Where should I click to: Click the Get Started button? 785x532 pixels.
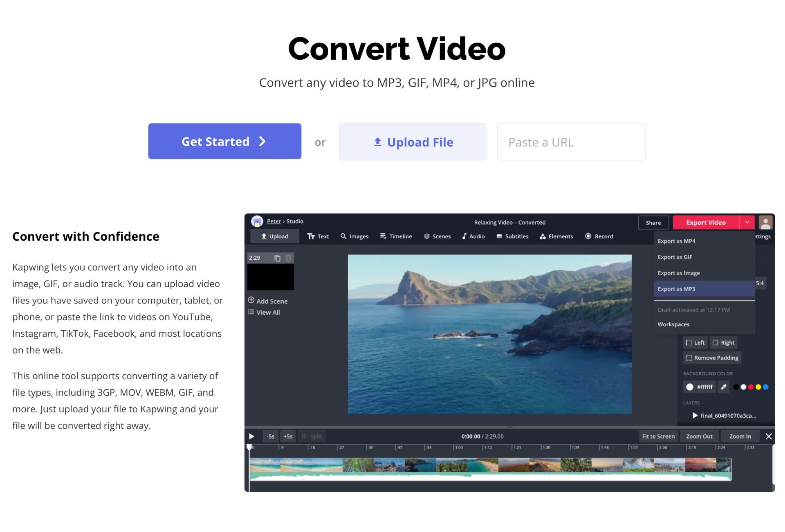tap(224, 141)
